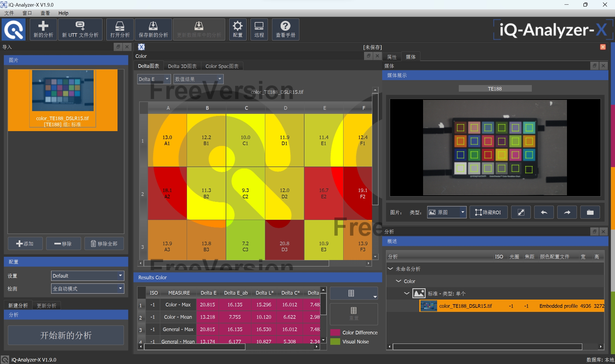Click the D3 patch showing 20.8
The height and width of the screenshot is (364, 615).
284,240
